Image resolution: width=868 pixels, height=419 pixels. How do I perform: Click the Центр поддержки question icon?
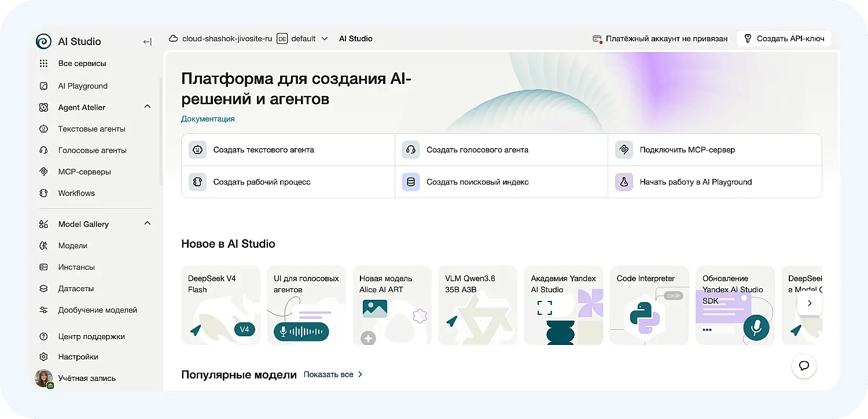43,336
